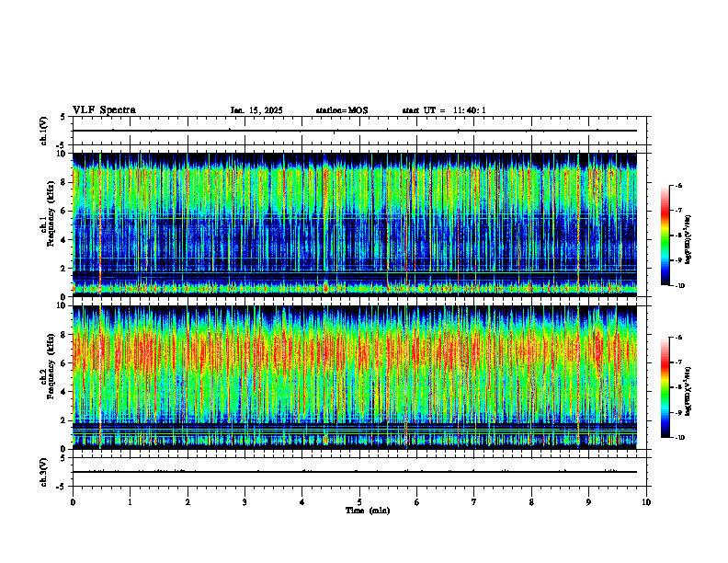
Task: Click the ch.2 colorbar "-10" label
Action: pyautogui.click(x=680, y=438)
